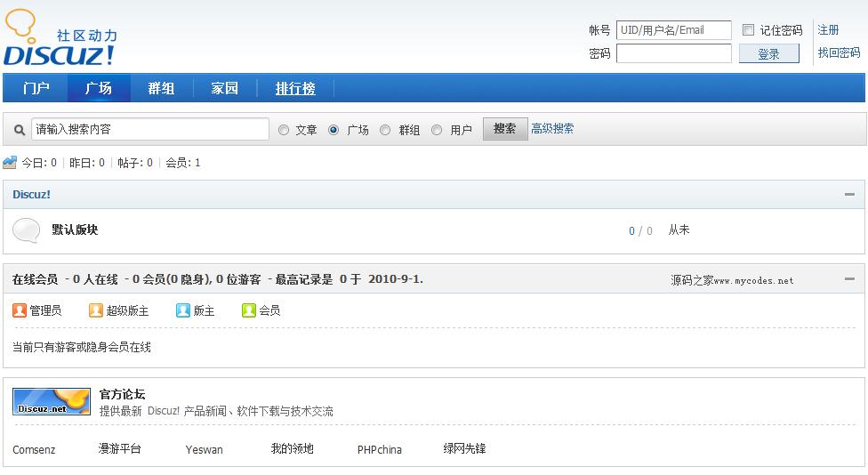Open the 漫游平台 friend link
Screen dimensions: 868x475
point(119,448)
